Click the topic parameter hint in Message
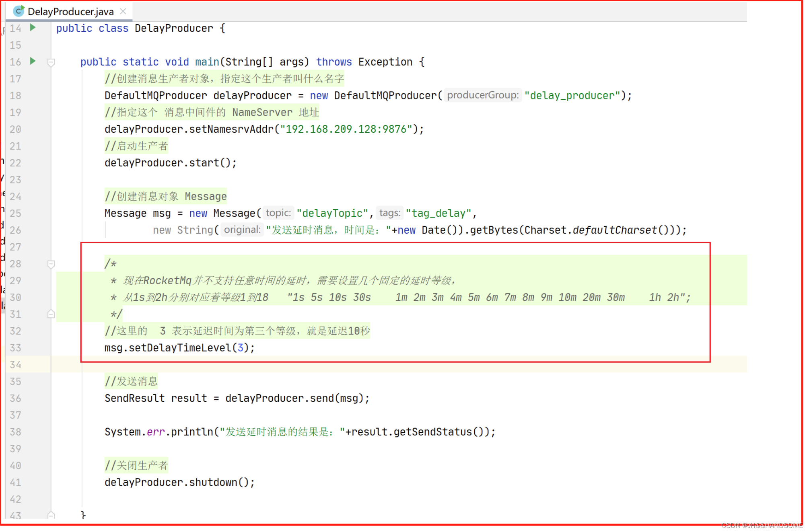The image size is (809, 532). (x=278, y=213)
